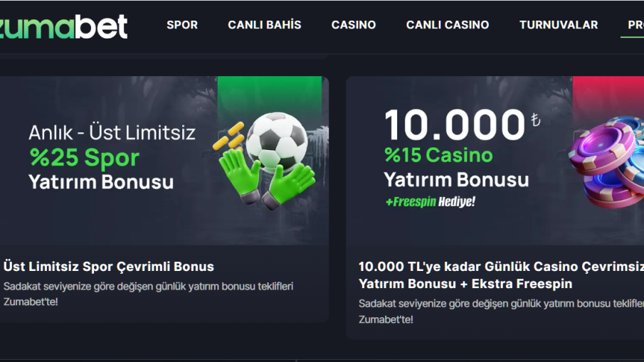Click the zumabet logo
This screenshot has width=644, height=362.
tap(63, 27)
